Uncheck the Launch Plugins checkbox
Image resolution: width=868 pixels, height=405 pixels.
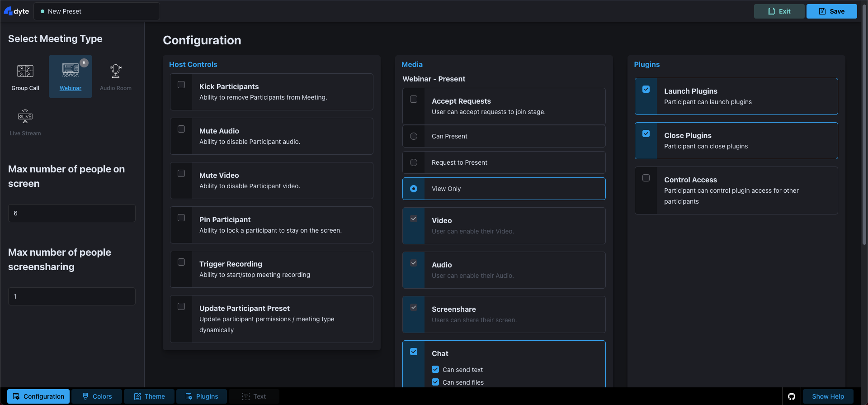click(646, 89)
